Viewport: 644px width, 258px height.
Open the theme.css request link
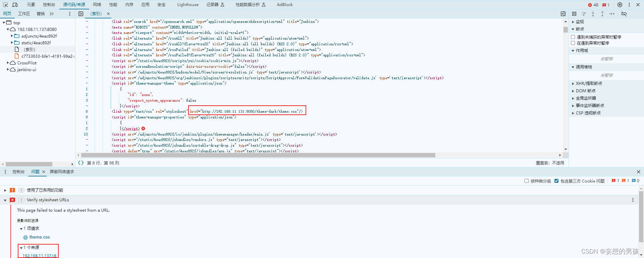[x=39, y=237]
